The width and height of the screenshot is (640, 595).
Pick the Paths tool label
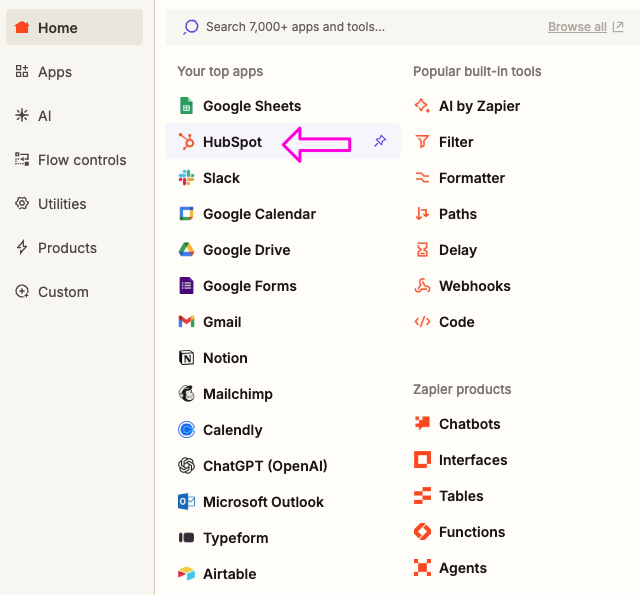click(458, 214)
